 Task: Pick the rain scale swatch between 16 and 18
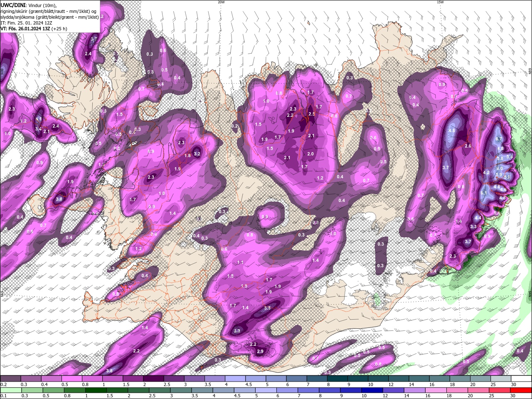(x=436, y=390)
